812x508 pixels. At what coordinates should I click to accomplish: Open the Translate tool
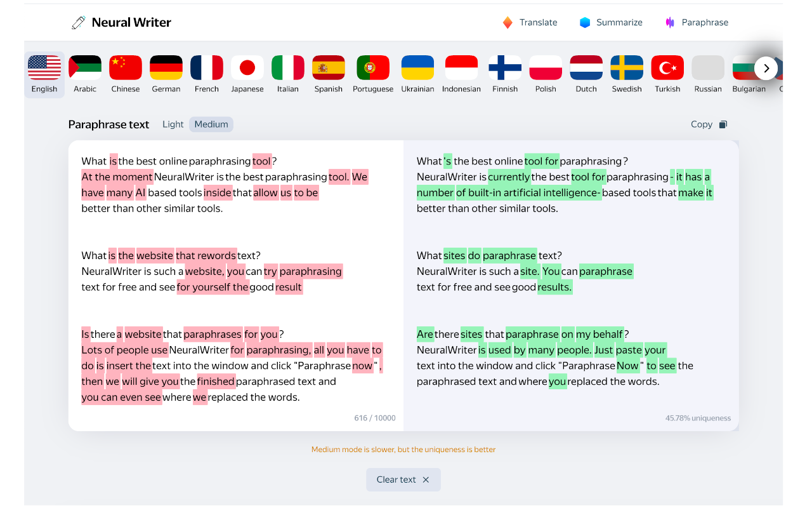click(530, 22)
